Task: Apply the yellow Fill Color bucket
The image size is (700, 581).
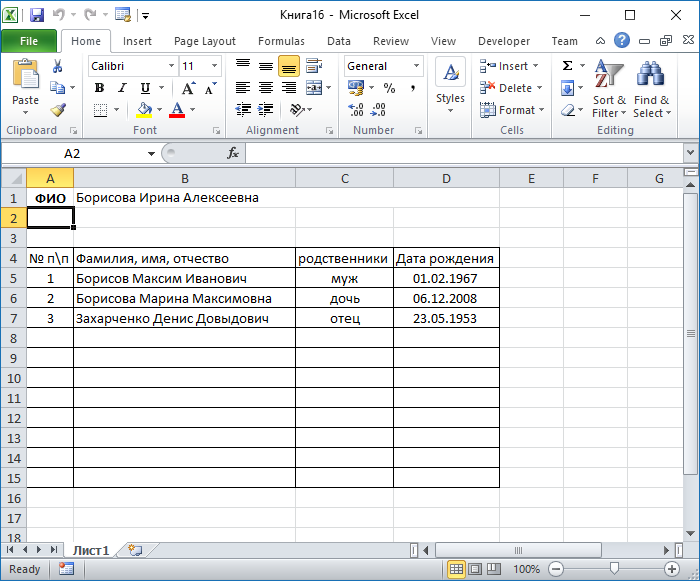Action: pos(144,110)
